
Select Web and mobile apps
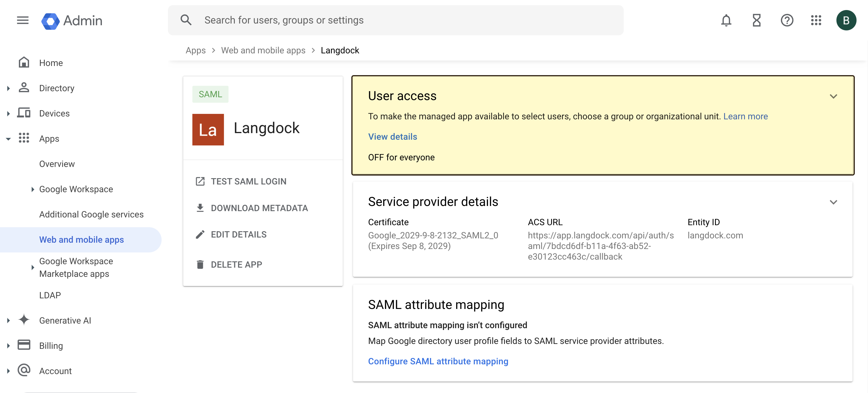point(81,240)
